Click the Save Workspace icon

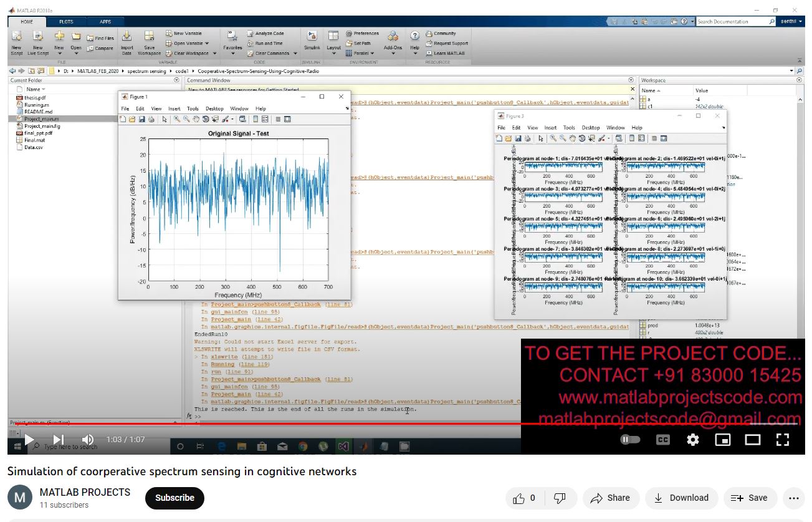(149, 40)
